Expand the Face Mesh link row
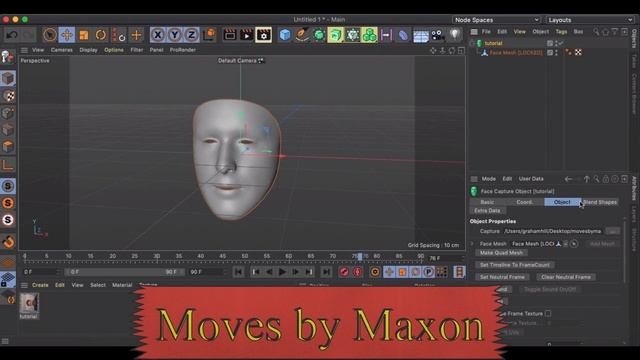 point(473,244)
